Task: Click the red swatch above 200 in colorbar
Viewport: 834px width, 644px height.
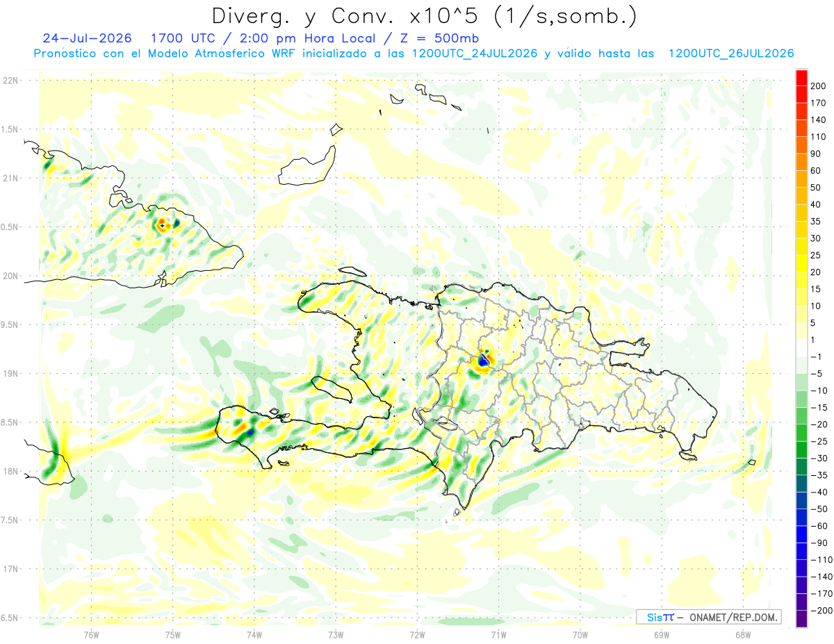Action: tap(801, 78)
